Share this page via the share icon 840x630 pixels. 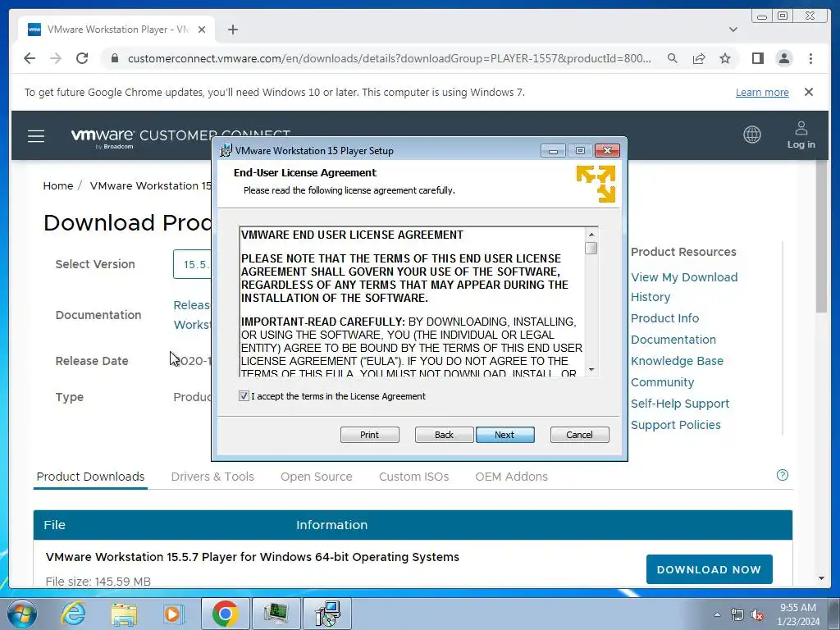(699, 58)
